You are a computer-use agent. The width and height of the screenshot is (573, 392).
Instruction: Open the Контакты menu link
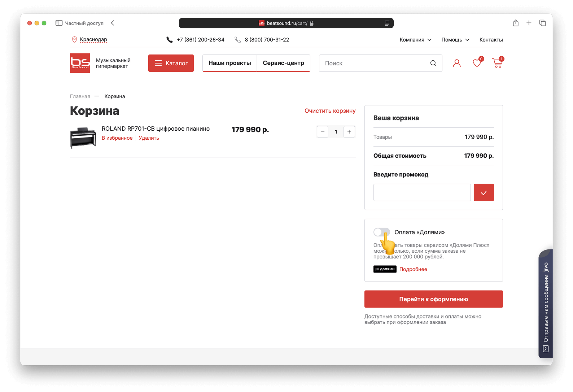coord(491,40)
